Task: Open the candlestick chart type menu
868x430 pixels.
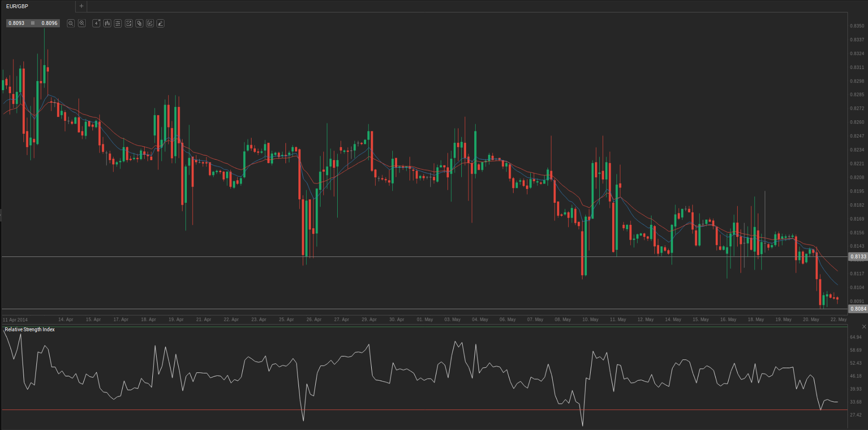Action: (107, 23)
